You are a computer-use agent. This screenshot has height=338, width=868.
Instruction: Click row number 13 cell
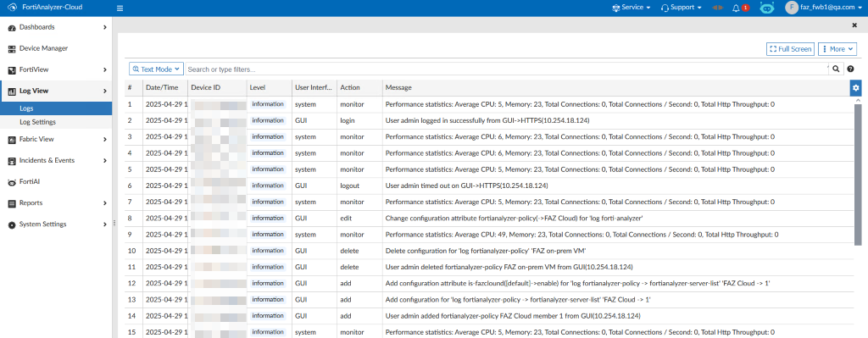tap(133, 299)
